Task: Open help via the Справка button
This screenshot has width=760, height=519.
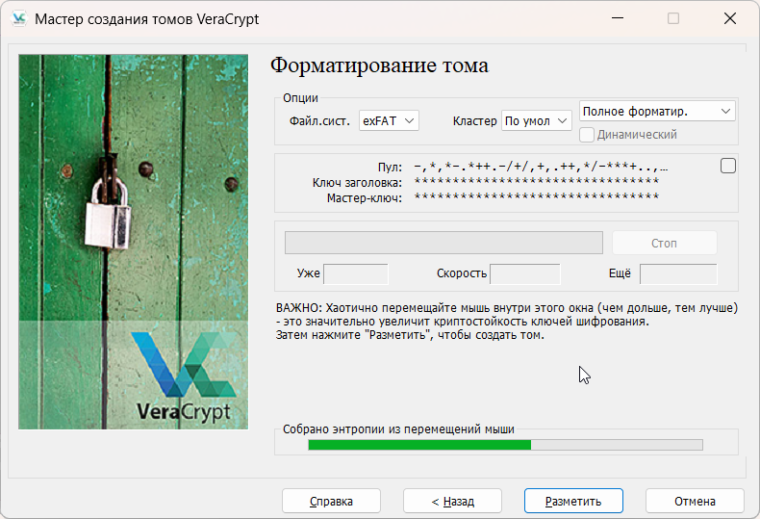Action: pyautogui.click(x=331, y=501)
